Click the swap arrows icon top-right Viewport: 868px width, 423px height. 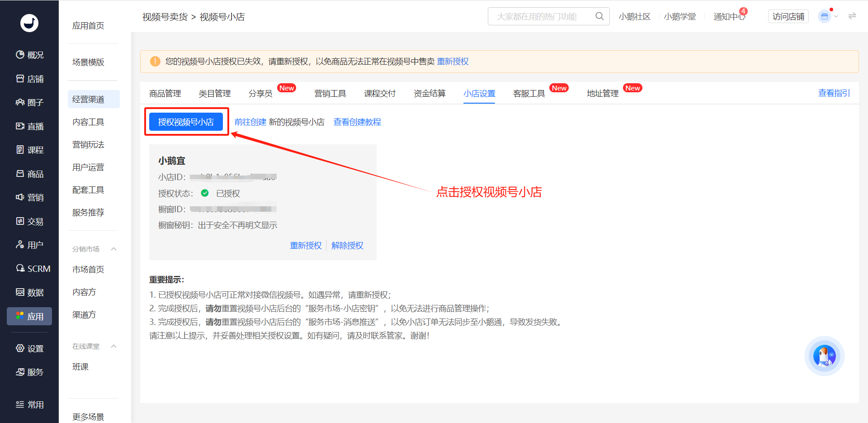tap(852, 16)
